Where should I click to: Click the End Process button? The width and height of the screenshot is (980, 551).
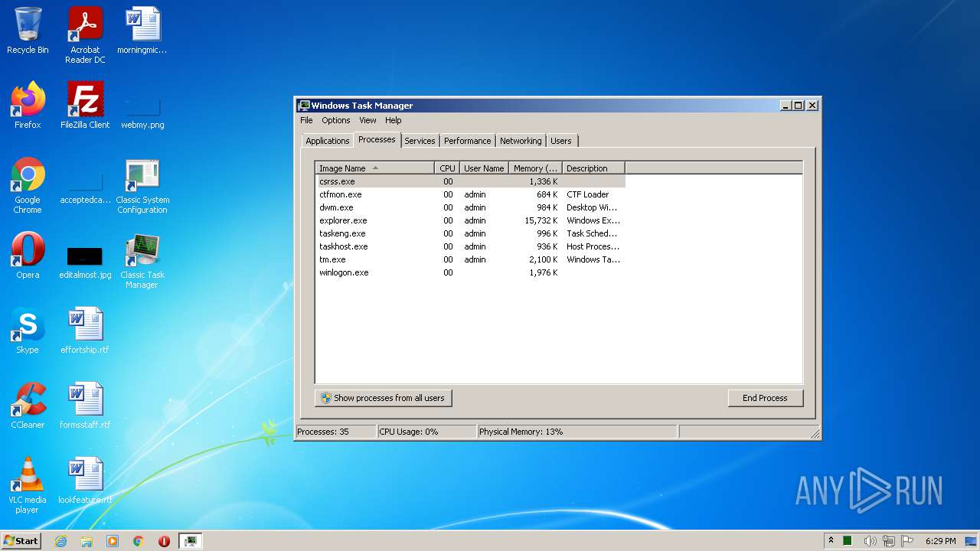click(765, 398)
